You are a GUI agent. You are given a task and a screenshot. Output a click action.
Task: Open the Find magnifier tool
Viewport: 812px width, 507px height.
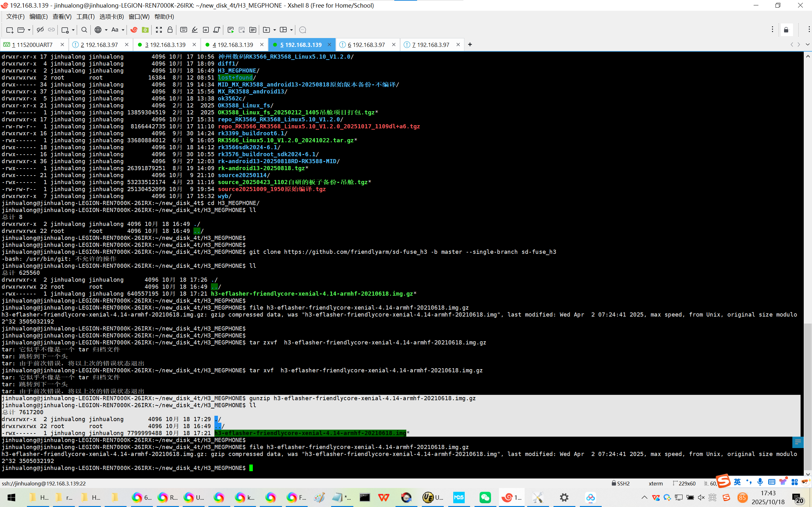[84, 30]
